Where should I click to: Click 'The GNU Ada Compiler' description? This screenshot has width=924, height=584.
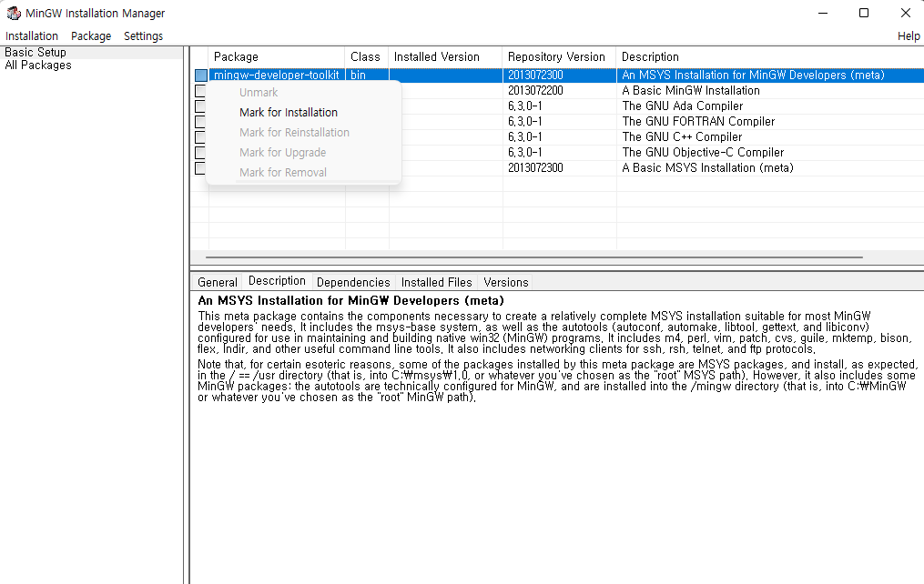point(683,106)
